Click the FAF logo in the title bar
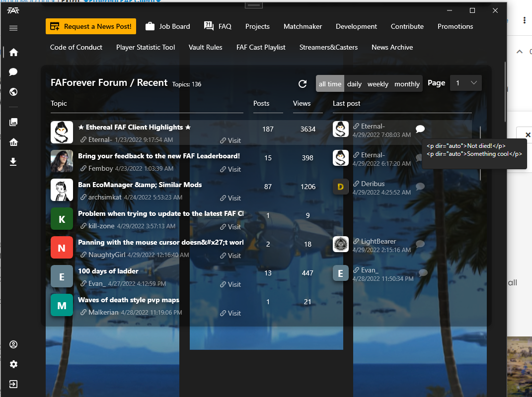Image resolution: width=532 pixels, height=397 pixels. pyautogui.click(x=13, y=10)
